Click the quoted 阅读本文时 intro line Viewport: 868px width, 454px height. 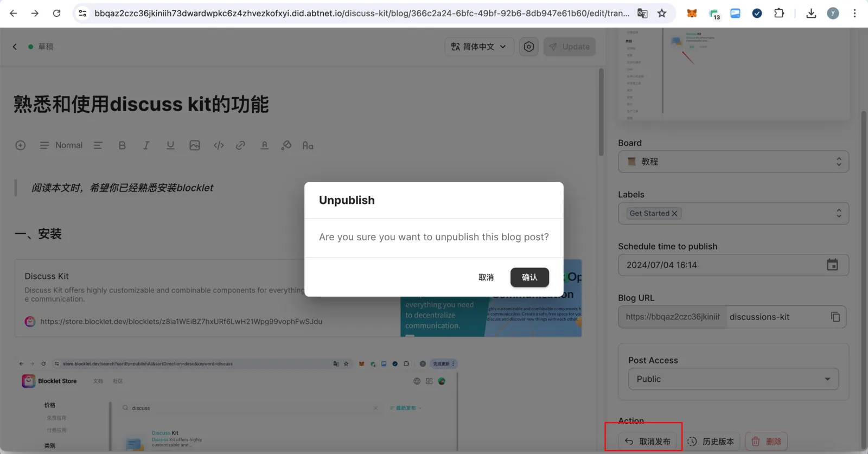pos(122,188)
